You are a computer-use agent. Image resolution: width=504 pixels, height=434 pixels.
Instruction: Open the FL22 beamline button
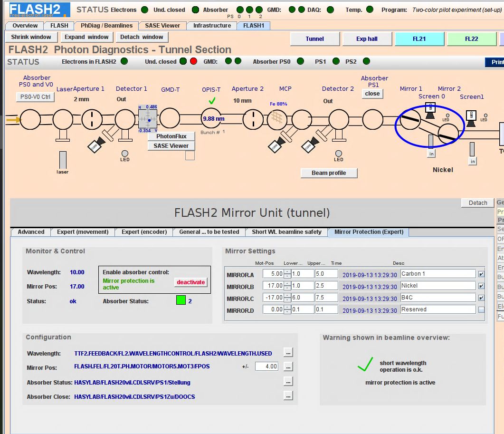(472, 39)
